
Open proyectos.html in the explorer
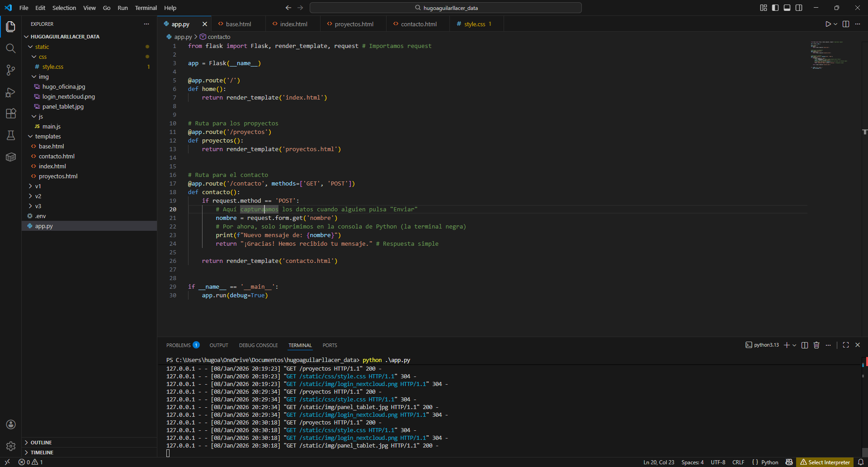coord(58,176)
